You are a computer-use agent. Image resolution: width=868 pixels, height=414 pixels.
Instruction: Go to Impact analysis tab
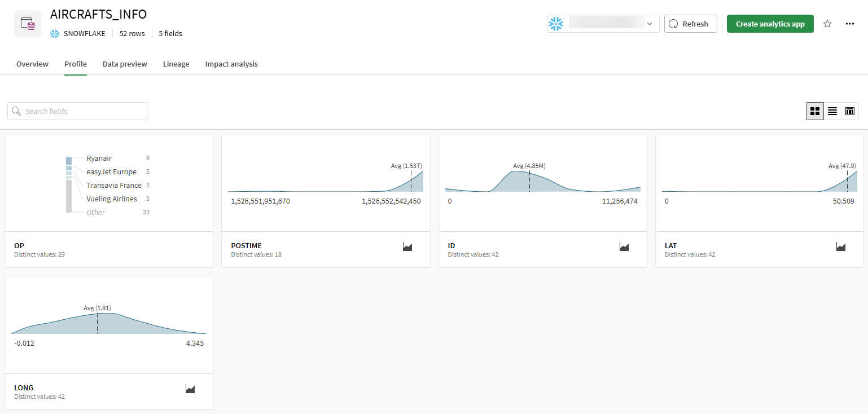click(x=231, y=64)
